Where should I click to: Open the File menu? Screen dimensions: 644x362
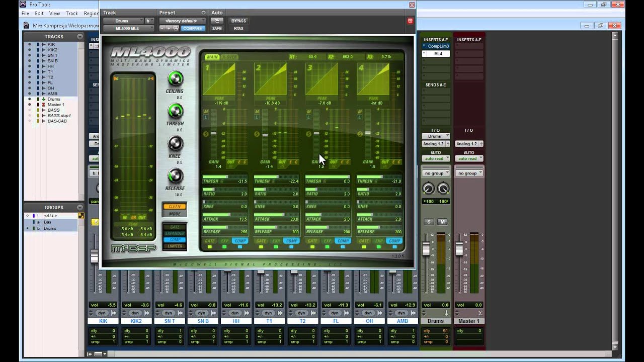[x=25, y=14]
